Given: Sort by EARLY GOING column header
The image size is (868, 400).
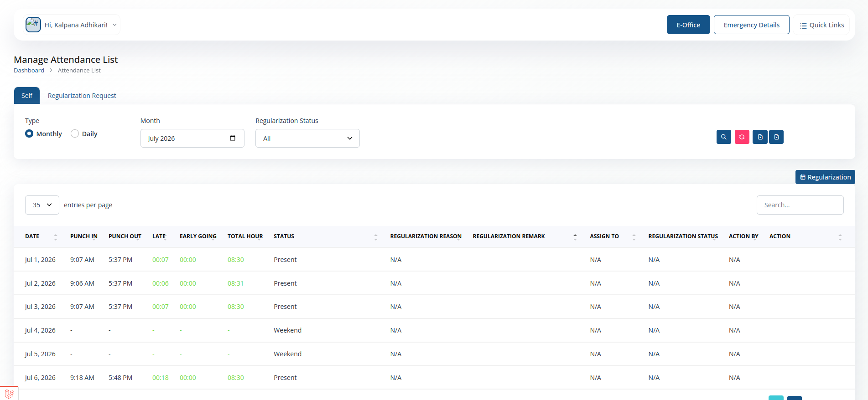Looking at the screenshot, I should (198, 236).
